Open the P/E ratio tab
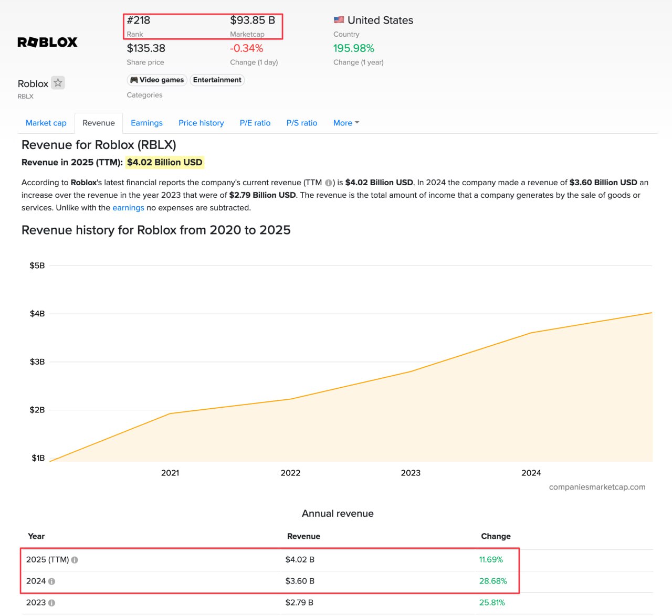The height and width of the screenshot is (616, 672). (x=255, y=123)
